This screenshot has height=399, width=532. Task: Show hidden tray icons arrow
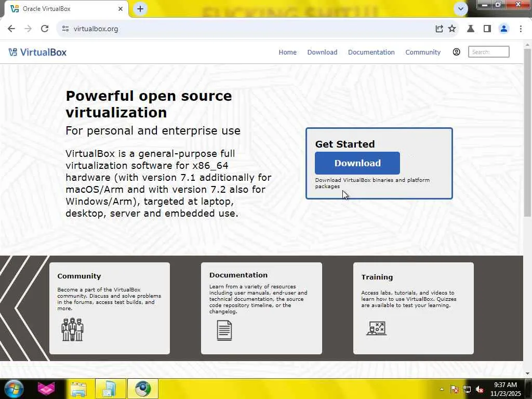442,389
